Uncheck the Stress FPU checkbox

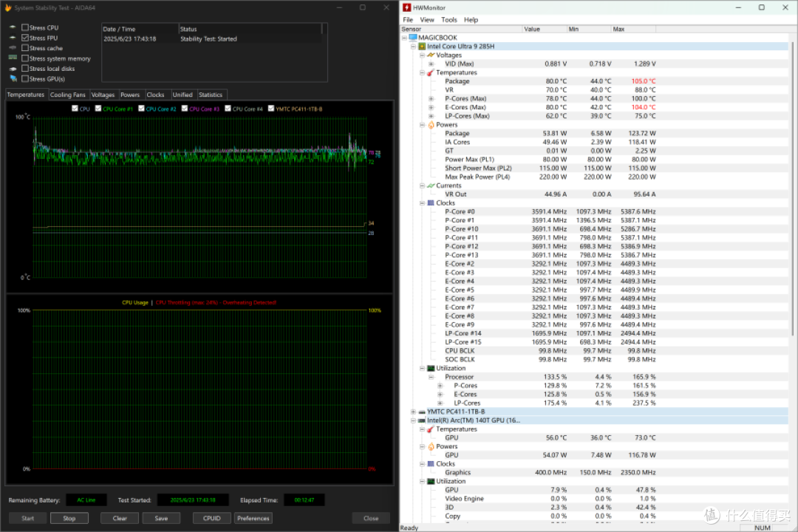(25, 38)
